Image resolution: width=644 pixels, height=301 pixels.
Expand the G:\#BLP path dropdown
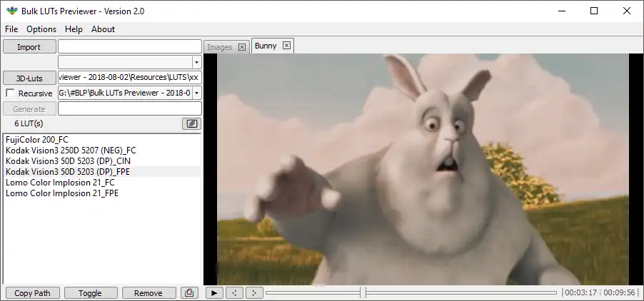[197, 93]
